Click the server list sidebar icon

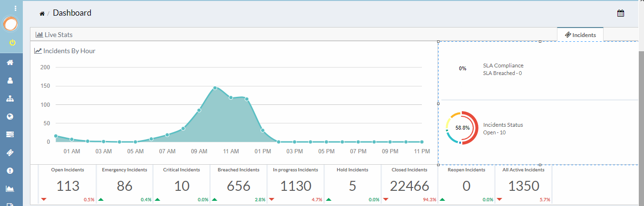coord(10,135)
